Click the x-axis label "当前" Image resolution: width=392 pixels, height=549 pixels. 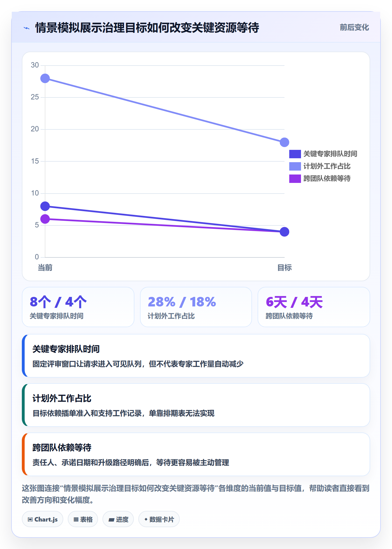[45, 268]
